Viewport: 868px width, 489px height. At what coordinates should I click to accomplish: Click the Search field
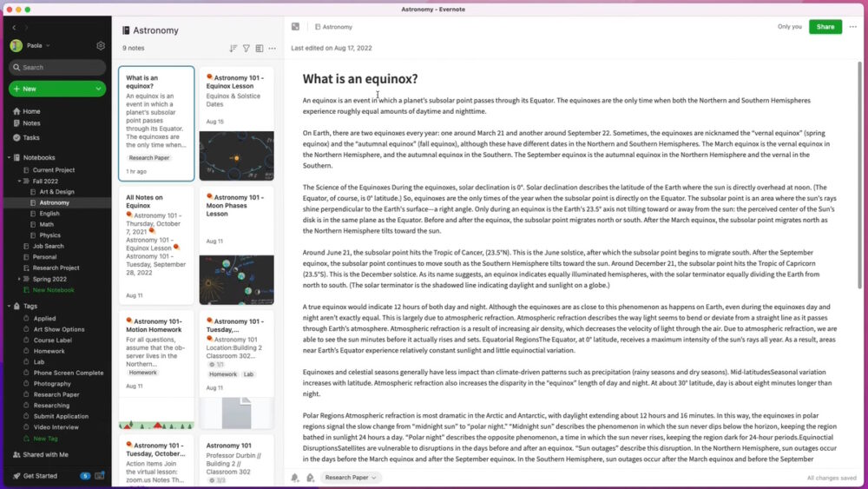[57, 67]
